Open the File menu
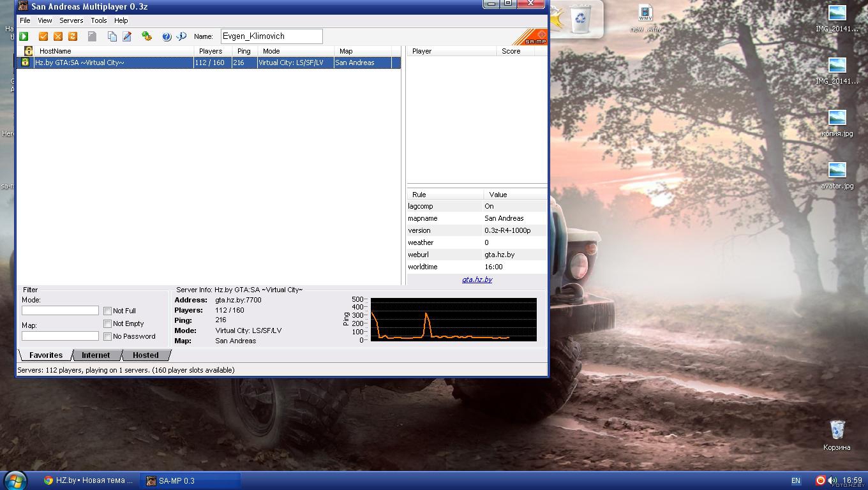Image resolution: width=868 pixels, height=490 pixels. click(25, 20)
